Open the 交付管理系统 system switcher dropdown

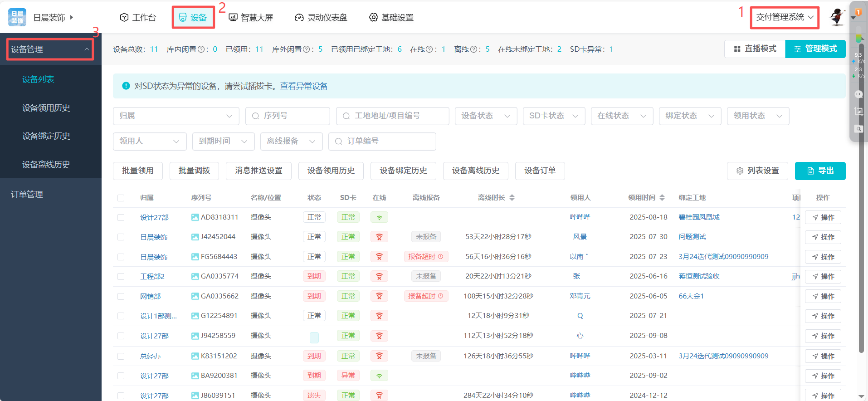[x=785, y=17]
